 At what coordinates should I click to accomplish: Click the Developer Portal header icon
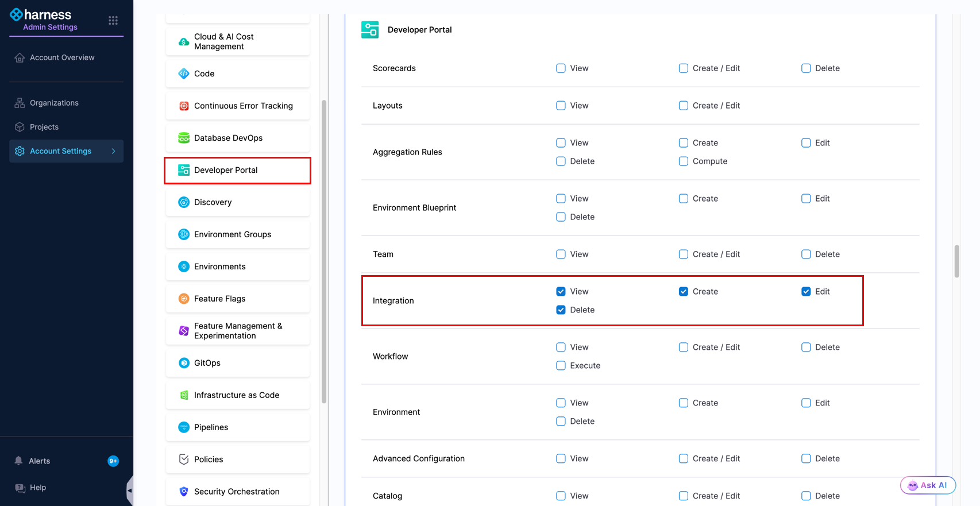pos(370,30)
